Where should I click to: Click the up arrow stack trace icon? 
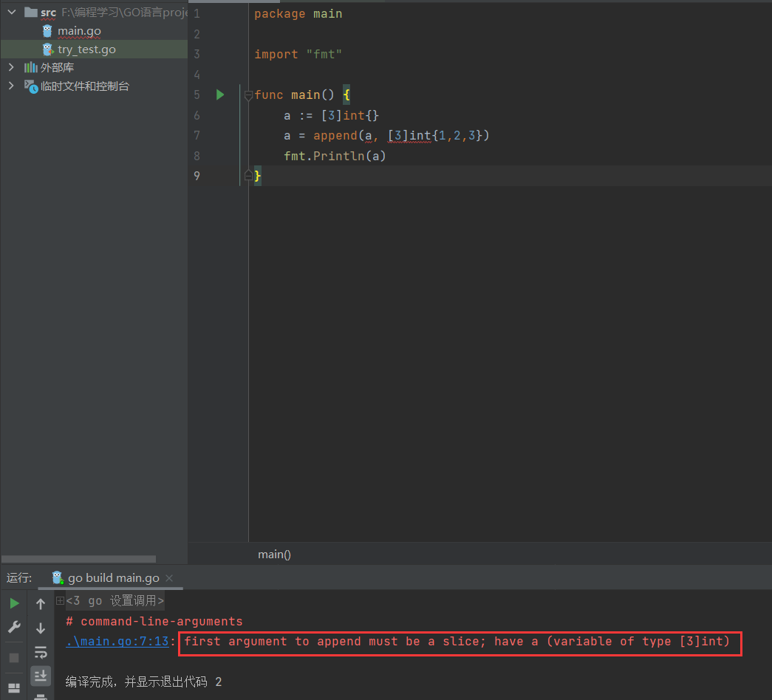41,603
